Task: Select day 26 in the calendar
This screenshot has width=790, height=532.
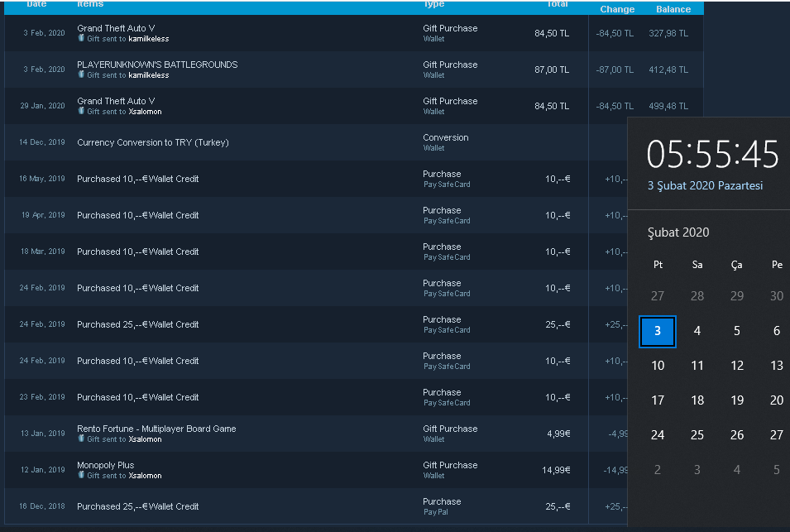Action: [737, 435]
